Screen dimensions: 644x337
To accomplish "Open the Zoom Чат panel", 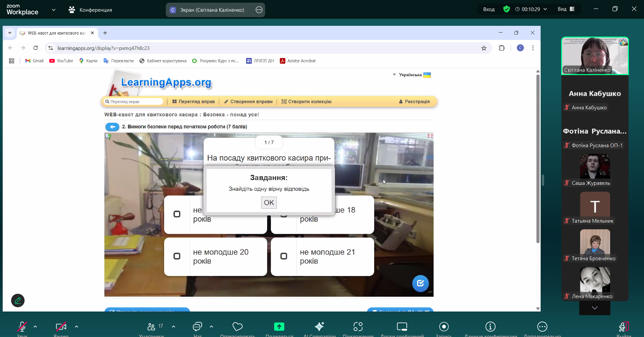I will point(198,328).
